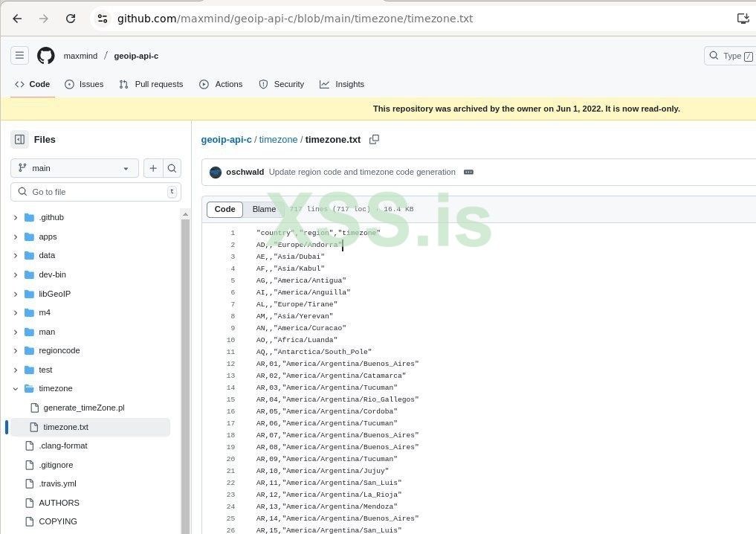The image size is (756, 534).
Task: Click timezone in the breadcrumb
Action: coord(278,139)
